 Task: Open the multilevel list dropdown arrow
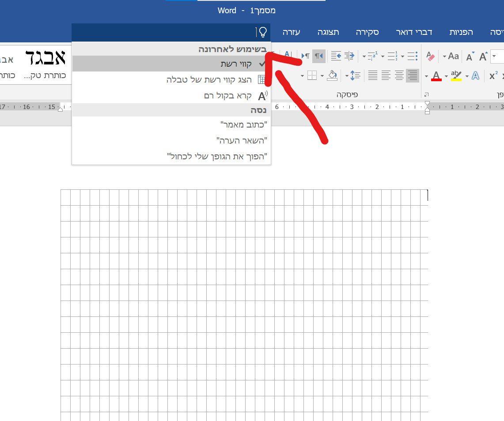pyautogui.click(x=364, y=56)
